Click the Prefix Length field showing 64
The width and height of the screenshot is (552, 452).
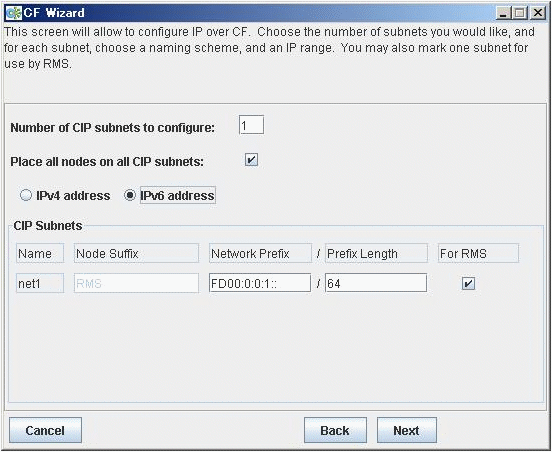coord(376,283)
